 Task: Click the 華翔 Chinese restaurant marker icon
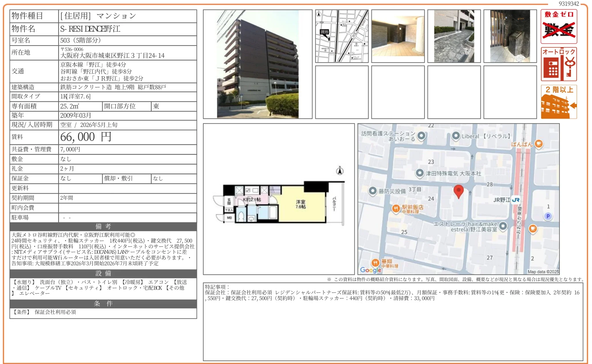click(x=375, y=263)
